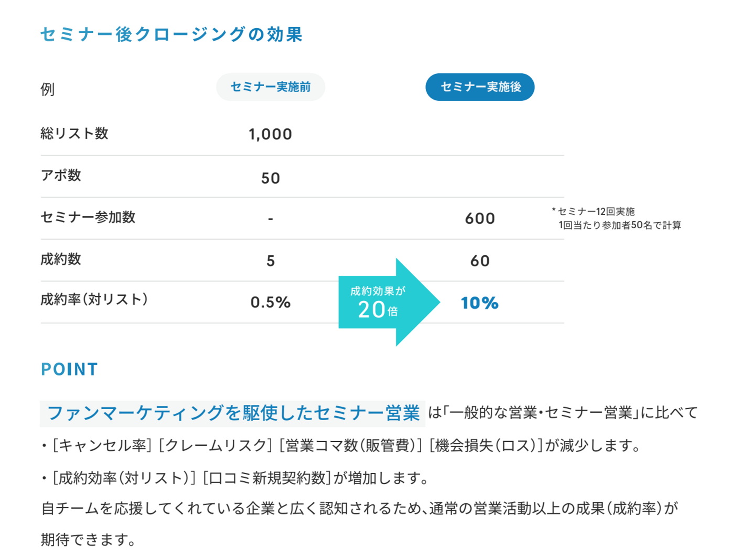Screen dimensions: 755x560
Task: Click the heading セミナー後クロージングの効果
Action: click(171, 35)
